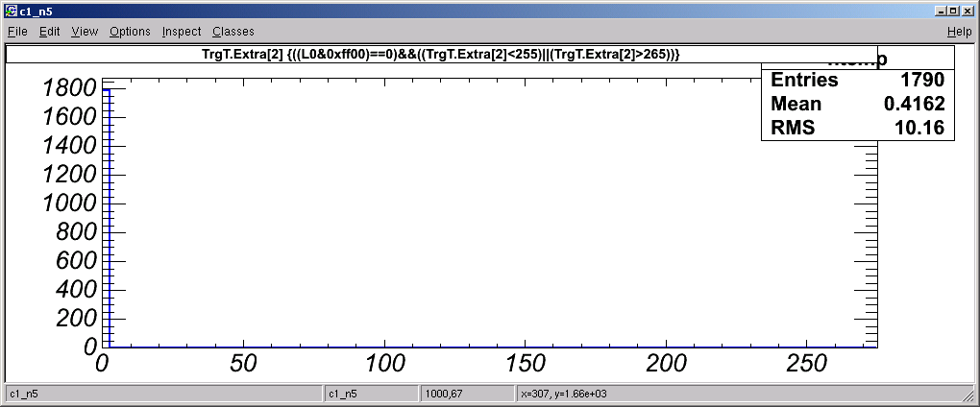Open the File menu
Viewport: 980px width, 407px height.
coord(17,32)
